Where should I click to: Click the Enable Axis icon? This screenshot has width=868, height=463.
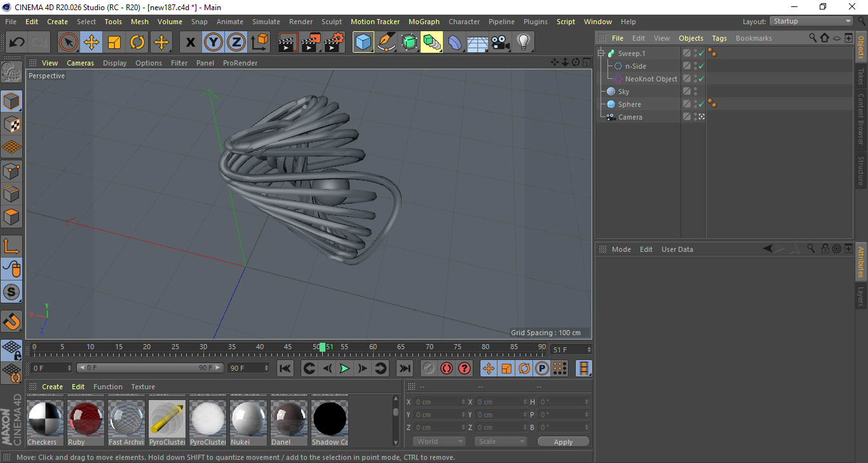[x=11, y=246]
